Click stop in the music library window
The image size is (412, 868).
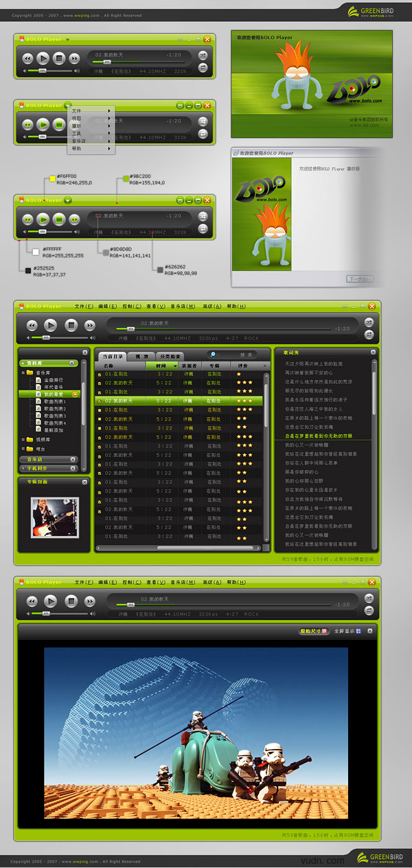click(71, 325)
